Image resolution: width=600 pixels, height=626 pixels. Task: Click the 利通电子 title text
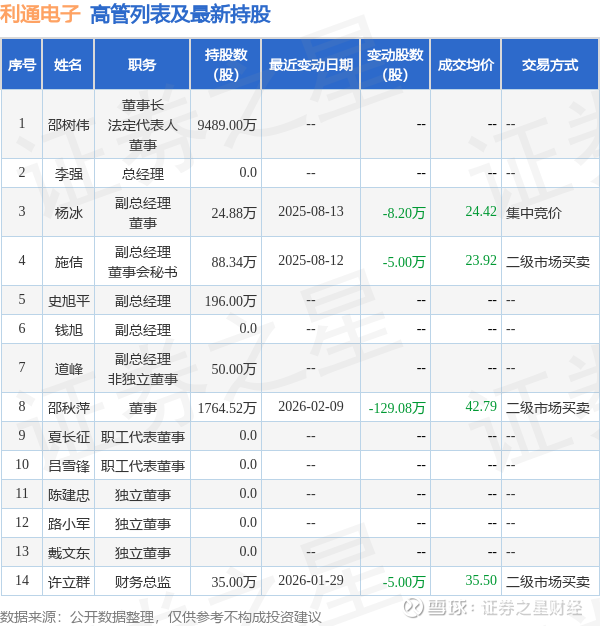tap(40, 14)
